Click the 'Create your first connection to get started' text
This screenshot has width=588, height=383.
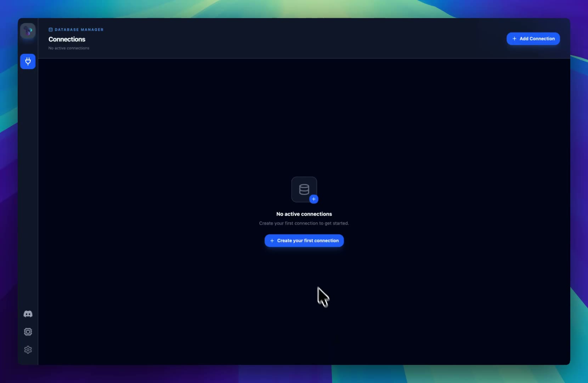click(x=304, y=223)
